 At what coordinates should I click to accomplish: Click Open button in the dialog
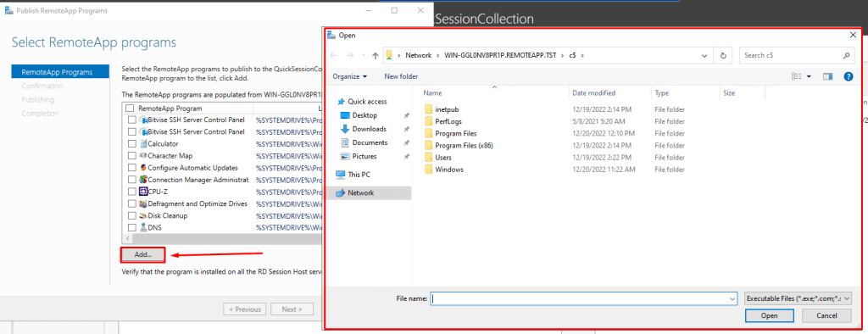[769, 315]
